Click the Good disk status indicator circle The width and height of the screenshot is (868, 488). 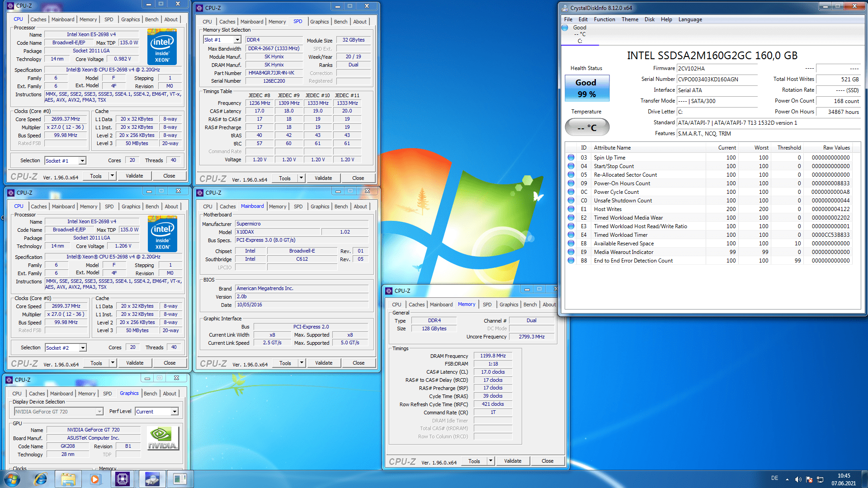(x=565, y=28)
